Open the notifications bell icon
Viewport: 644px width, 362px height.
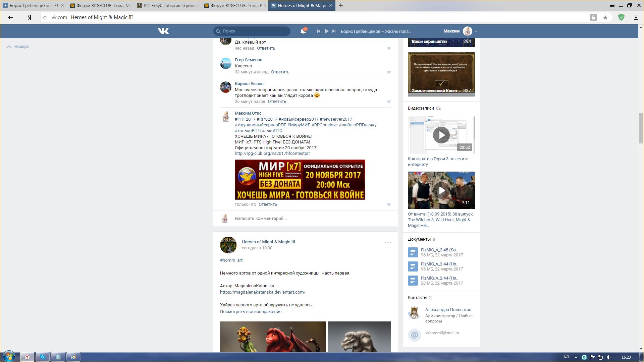[303, 31]
